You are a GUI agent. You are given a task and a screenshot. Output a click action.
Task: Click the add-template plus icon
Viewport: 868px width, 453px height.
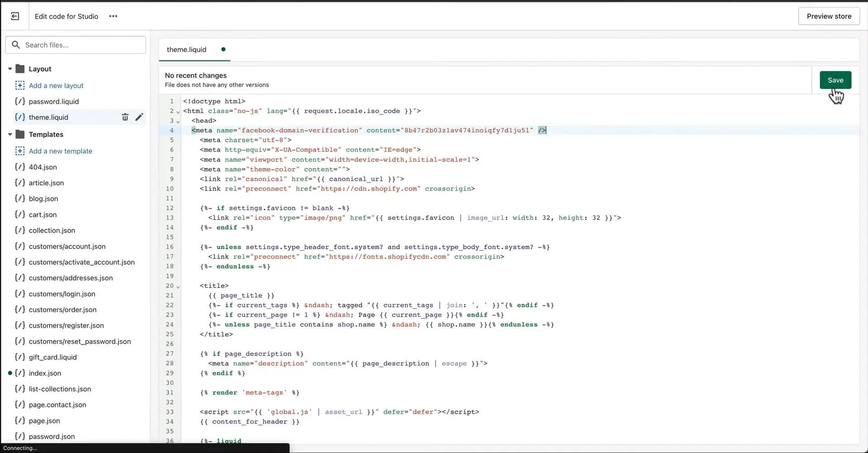20,151
